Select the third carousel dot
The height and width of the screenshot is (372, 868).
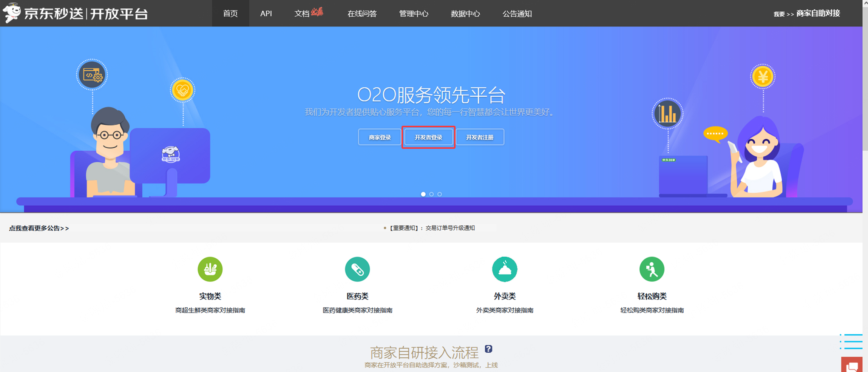[x=440, y=194]
